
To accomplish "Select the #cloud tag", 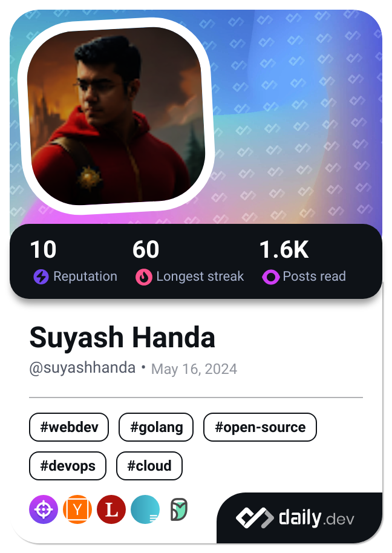I will [149, 466].
